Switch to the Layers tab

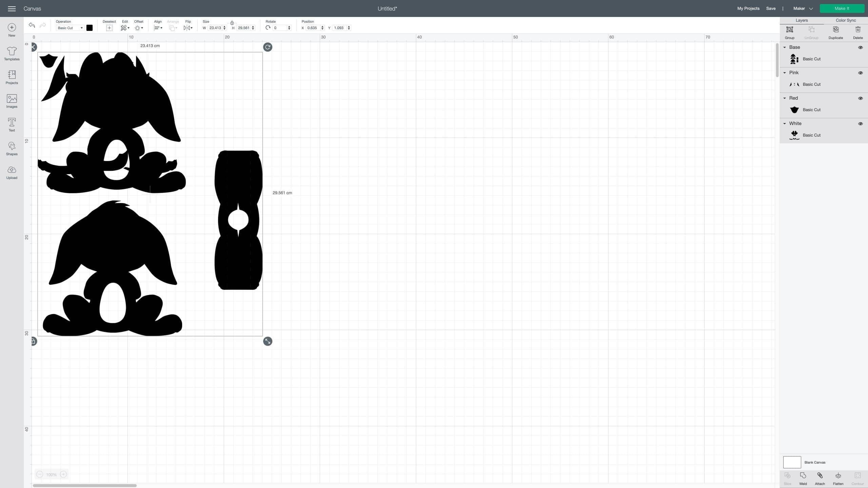click(x=802, y=20)
